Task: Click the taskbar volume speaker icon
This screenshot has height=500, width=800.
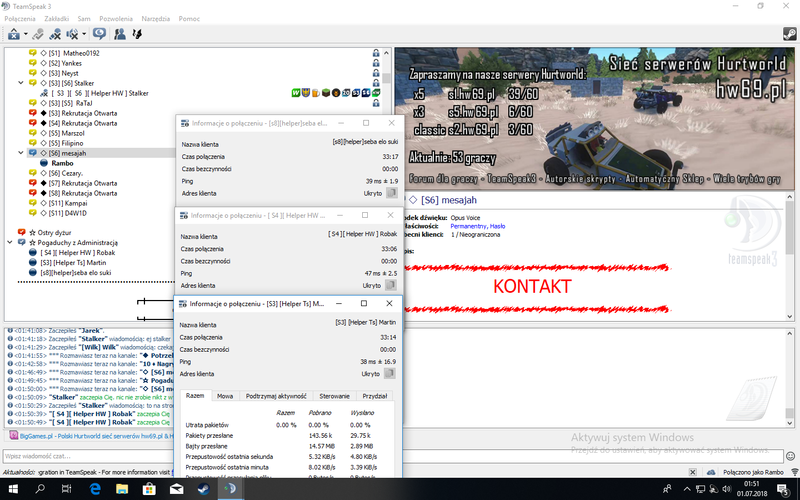Action: click(726, 490)
